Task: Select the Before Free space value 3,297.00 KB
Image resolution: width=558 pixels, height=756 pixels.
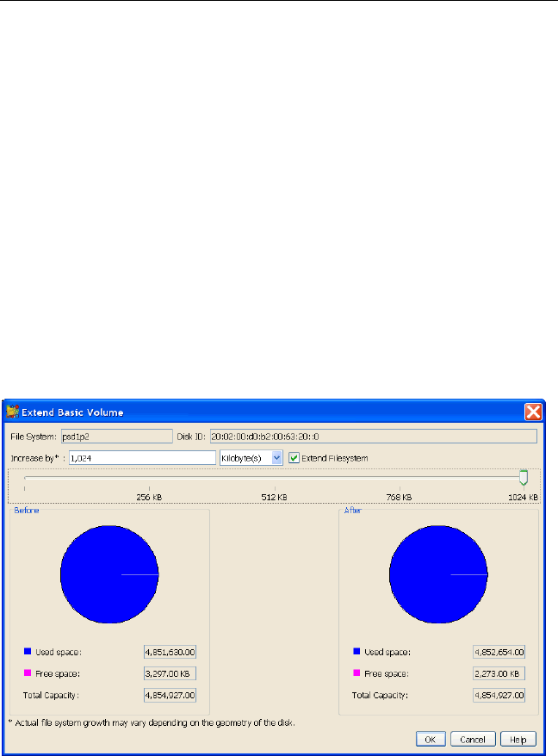Action: point(170,673)
